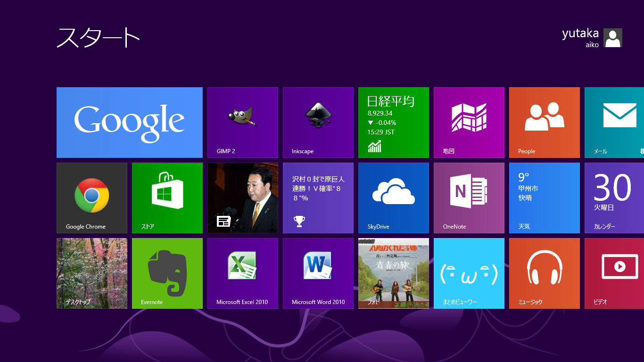Start Google Chrome

(91, 198)
